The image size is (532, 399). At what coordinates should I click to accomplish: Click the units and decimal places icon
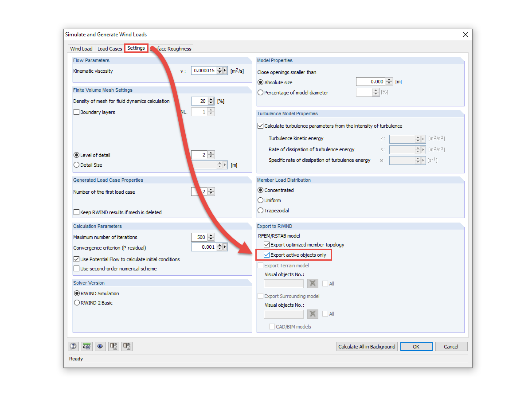click(87, 346)
